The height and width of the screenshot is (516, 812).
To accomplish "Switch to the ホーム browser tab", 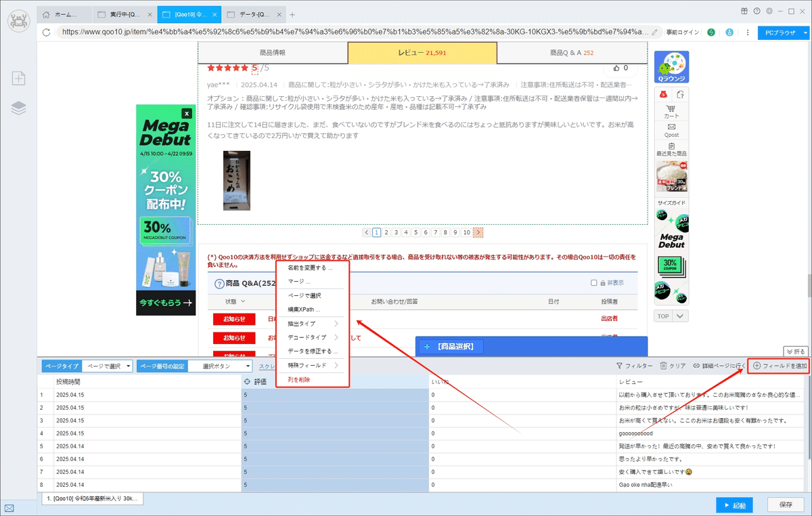I will click(x=63, y=14).
